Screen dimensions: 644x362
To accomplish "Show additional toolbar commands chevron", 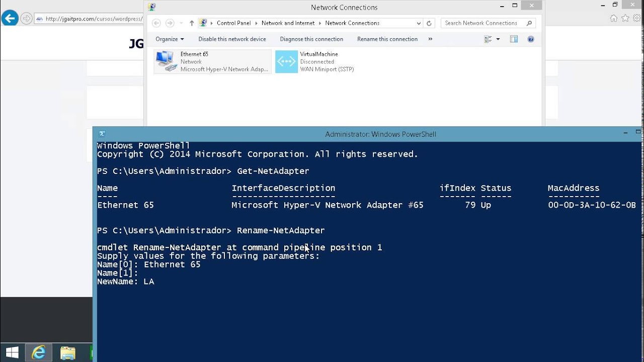I will [430, 39].
